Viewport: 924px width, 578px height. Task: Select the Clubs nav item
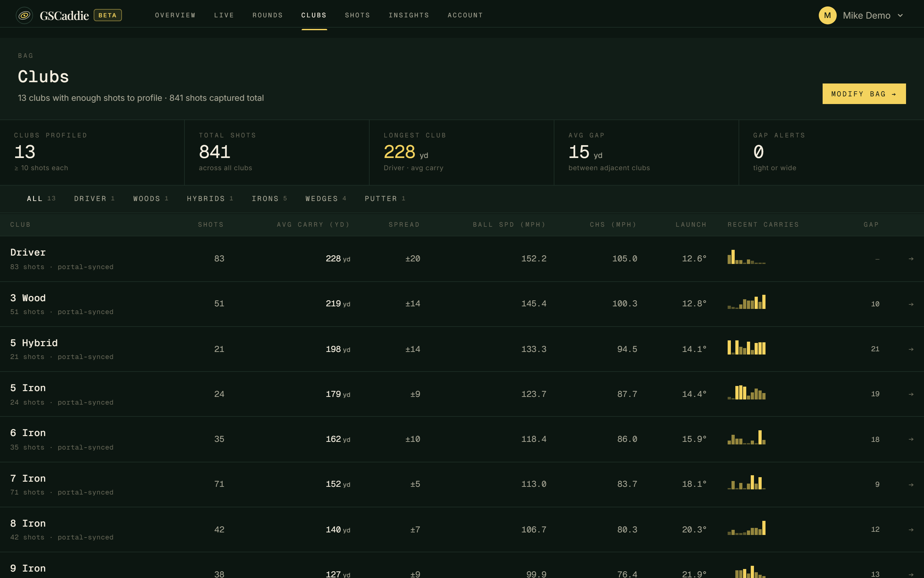click(x=314, y=15)
